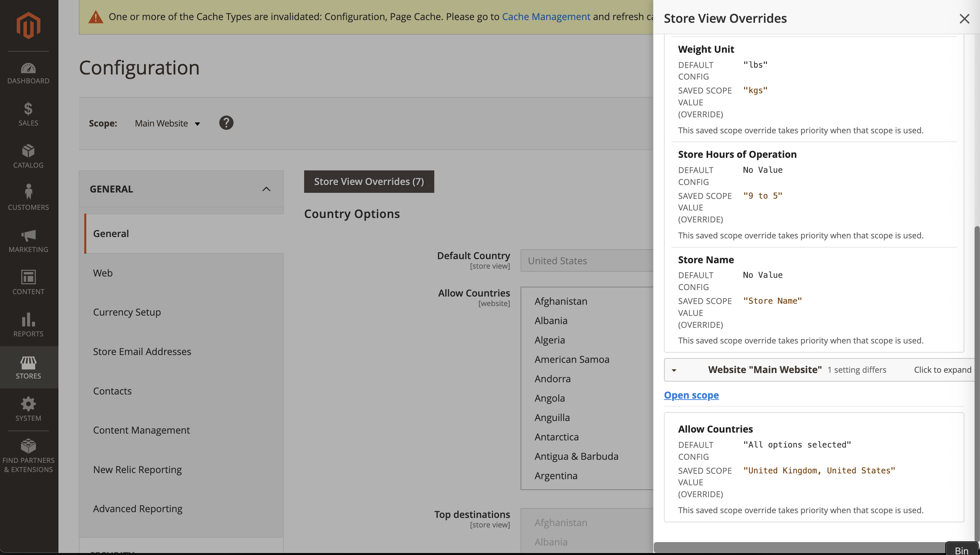Select General in the config menu
The height and width of the screenshot is (555, 980).
click(x=184, y=233)
